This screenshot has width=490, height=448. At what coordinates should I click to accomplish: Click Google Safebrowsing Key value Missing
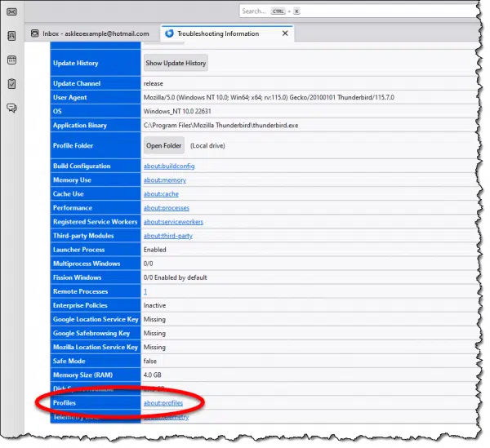[x=154, y=333]
